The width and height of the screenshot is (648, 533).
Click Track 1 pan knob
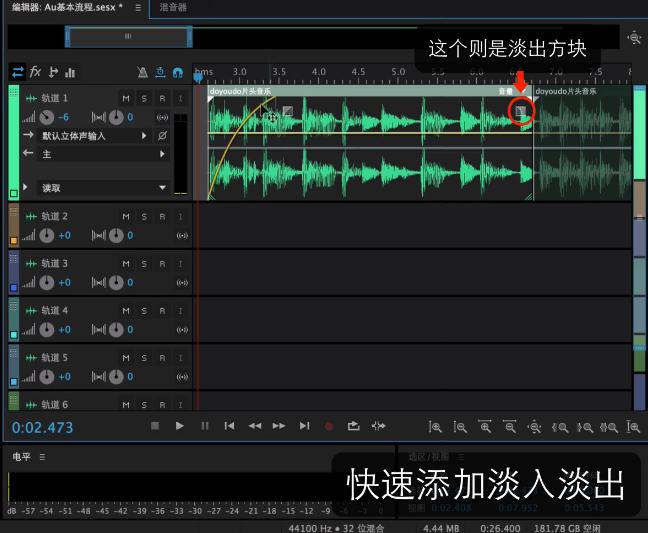click(x=116, y=117)
